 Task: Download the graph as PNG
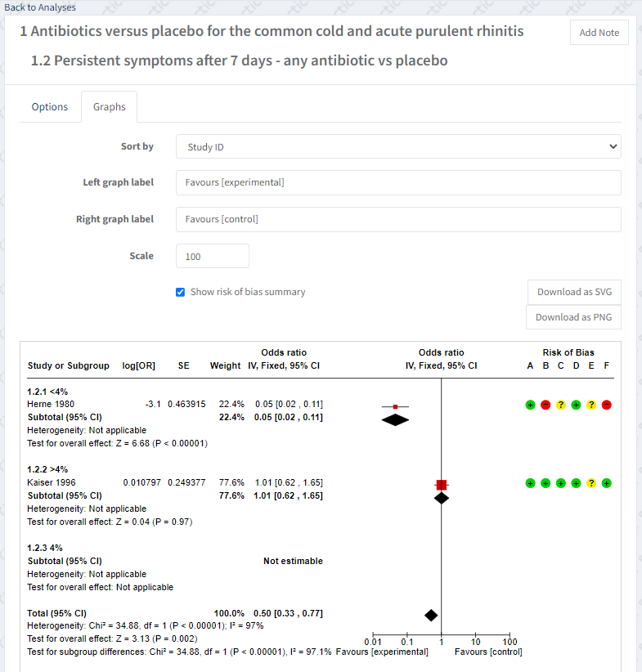tap(573, 317)
